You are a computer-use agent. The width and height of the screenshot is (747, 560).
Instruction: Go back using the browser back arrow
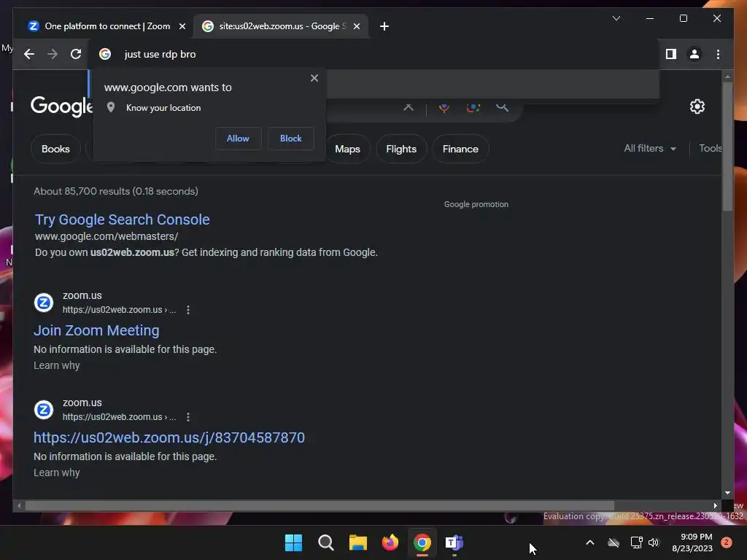pos(29,54)
